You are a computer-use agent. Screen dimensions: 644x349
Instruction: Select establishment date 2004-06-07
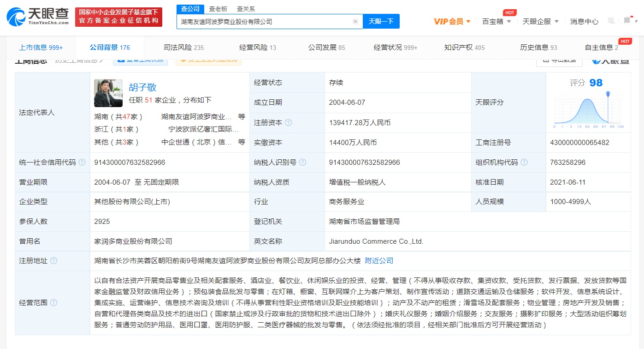347,102
